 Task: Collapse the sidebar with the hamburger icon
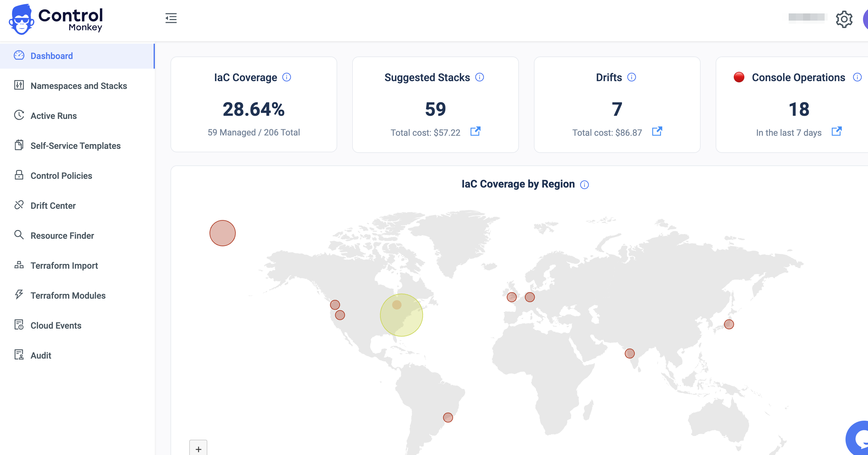point(171,18)
